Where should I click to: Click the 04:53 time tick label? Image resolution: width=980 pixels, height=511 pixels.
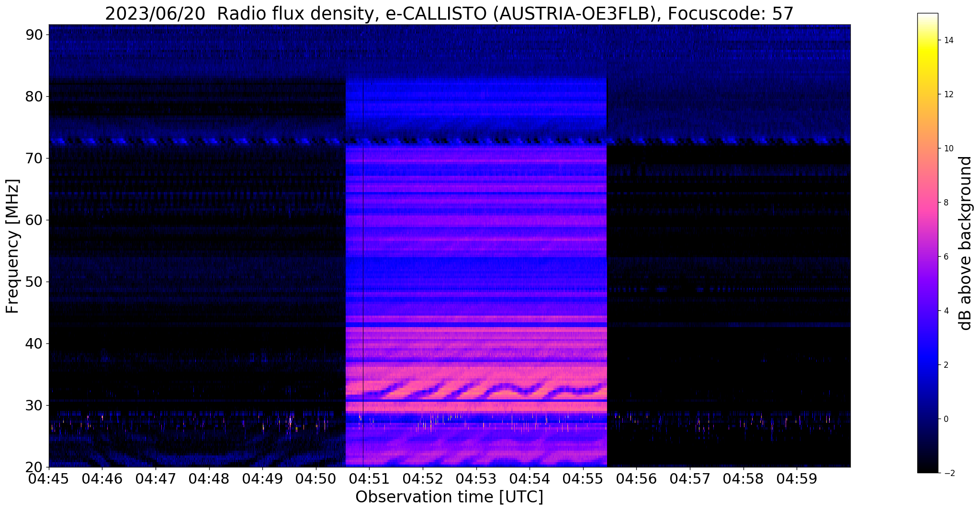[x=476, y=478]
